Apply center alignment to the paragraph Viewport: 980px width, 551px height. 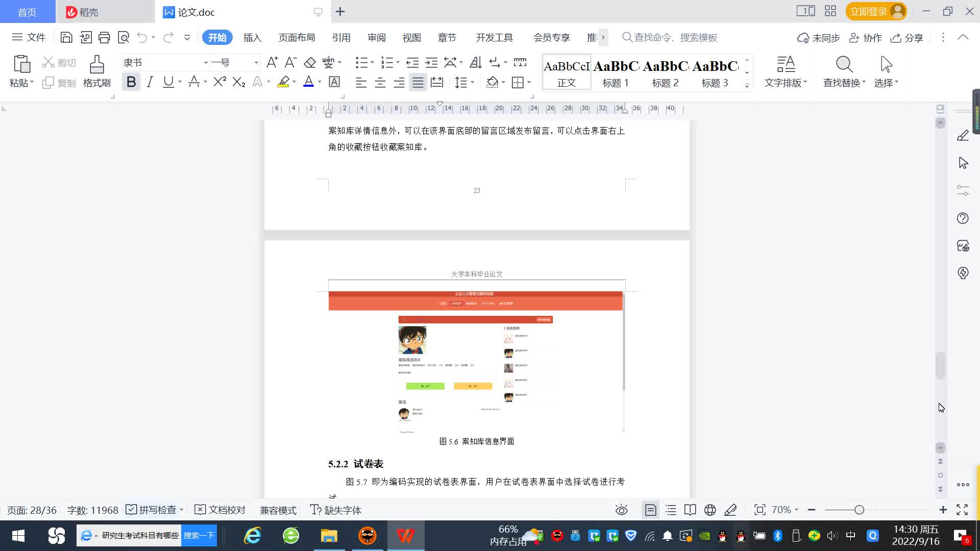[380, 83]
